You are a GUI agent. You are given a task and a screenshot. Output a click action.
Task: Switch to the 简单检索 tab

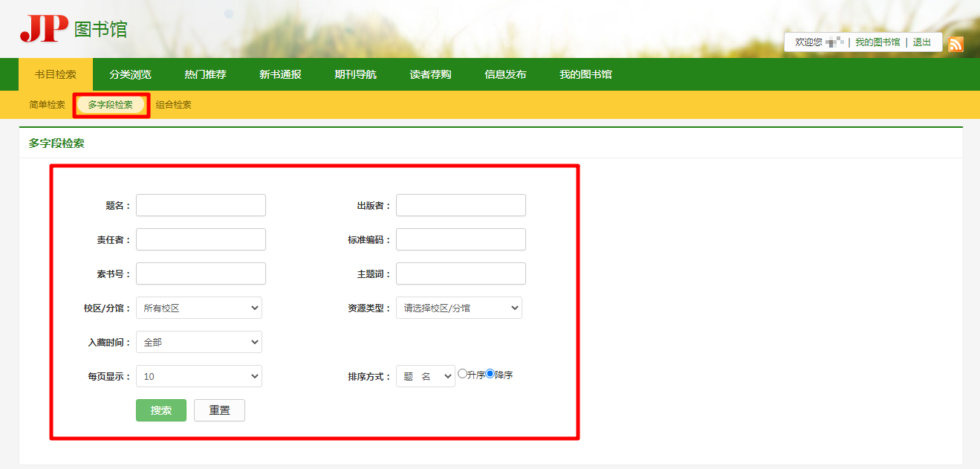coord(47,105)
